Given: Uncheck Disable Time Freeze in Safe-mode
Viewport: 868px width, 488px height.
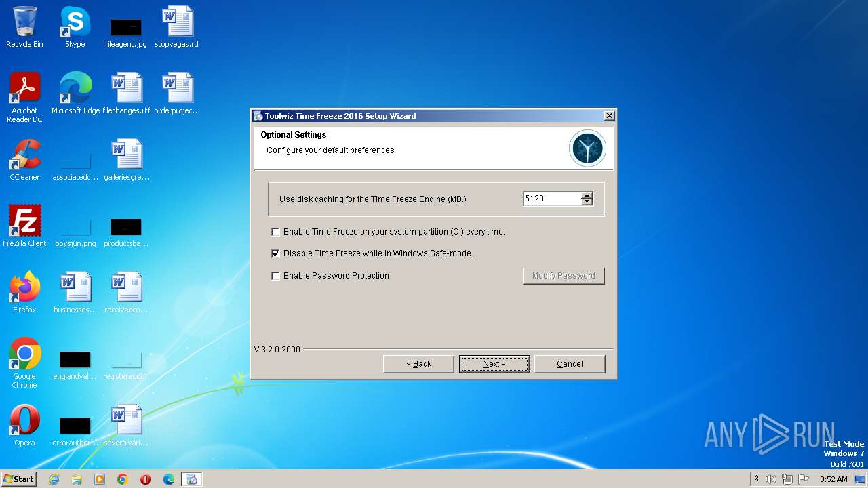Looking at the screenshot, I should 275,253.
